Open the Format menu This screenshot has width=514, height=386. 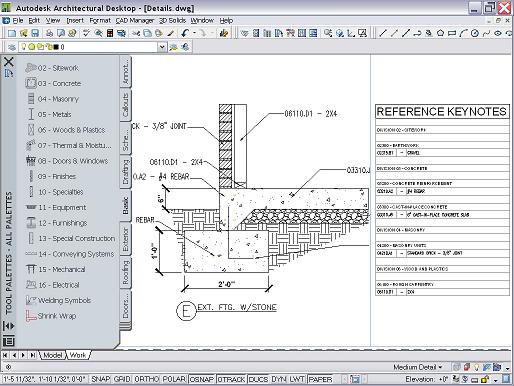100,21
